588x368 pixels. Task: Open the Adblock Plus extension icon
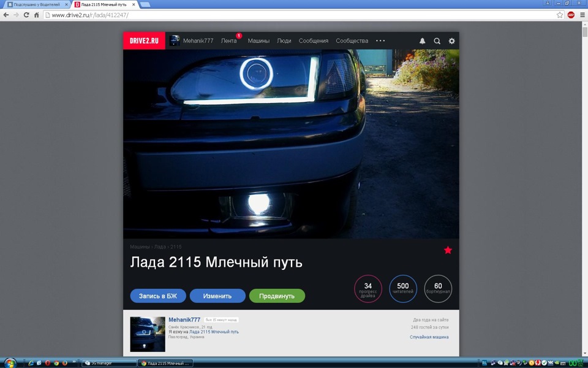coord(571,15)
